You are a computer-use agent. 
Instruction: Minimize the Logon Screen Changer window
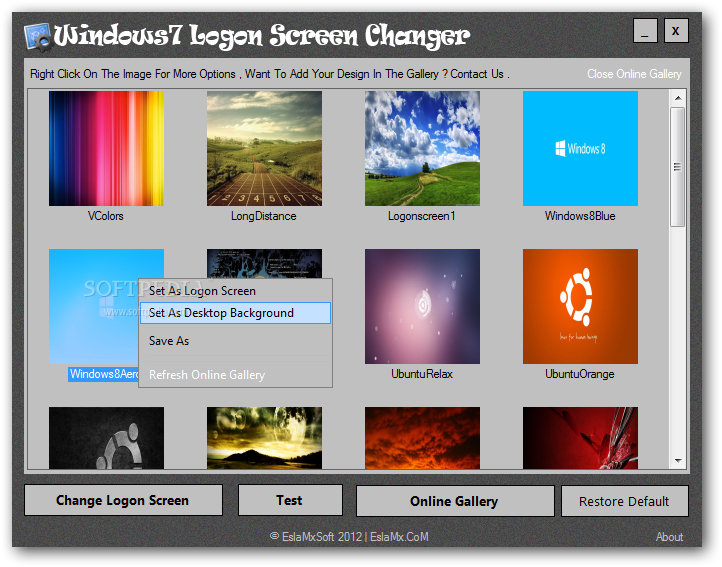(645, 31)
